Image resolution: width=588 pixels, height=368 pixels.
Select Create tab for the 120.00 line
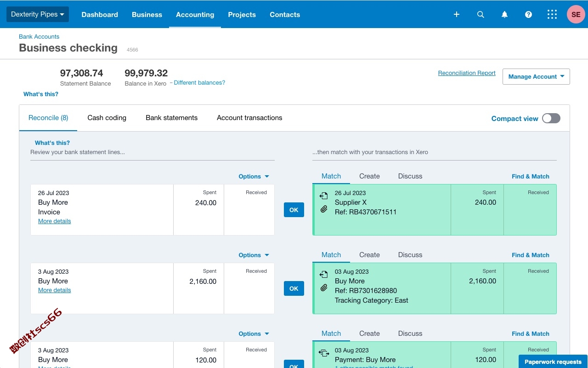(369, 333)
